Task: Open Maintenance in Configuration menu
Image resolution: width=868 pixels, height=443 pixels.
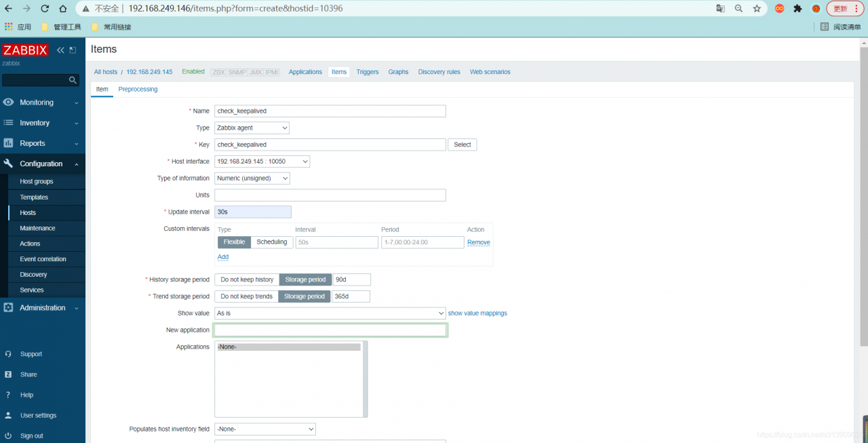Action: (x=37, y=229)
